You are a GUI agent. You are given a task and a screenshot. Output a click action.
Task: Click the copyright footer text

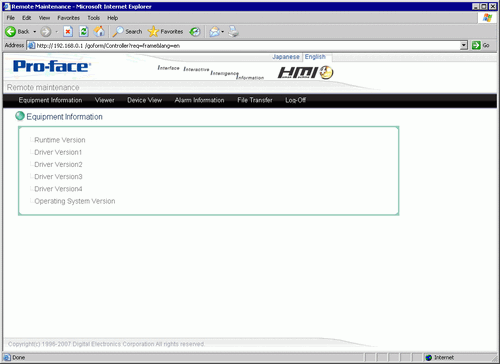(x=106, y=344)
